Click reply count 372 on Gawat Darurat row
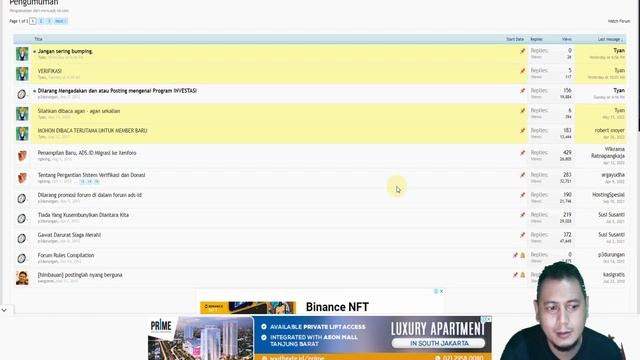The width and height of the screenshot is (640, 360). [x=567, y=235]
